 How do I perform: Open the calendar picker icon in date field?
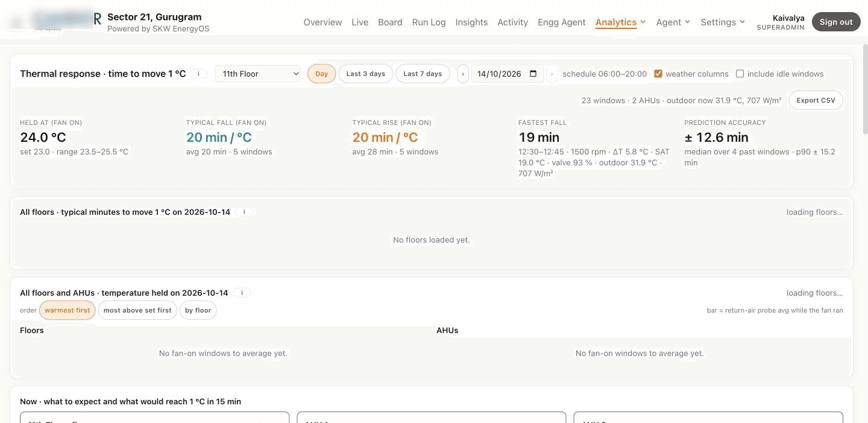pos(533,74)
